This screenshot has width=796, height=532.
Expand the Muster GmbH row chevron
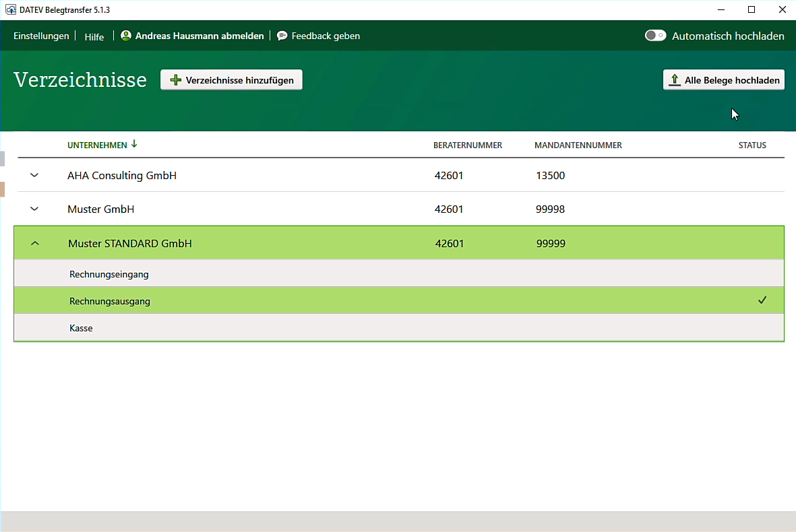pyautogui.click(x=34, y=209)
